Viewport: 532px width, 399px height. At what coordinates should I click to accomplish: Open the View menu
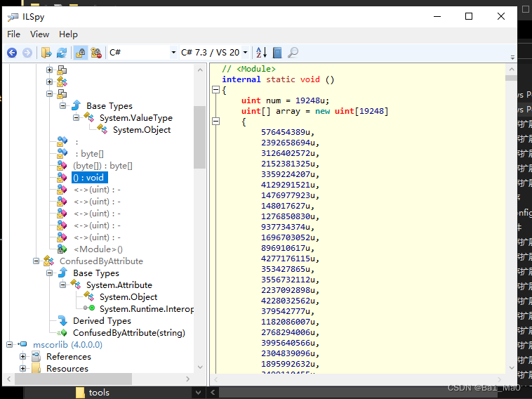40,34
